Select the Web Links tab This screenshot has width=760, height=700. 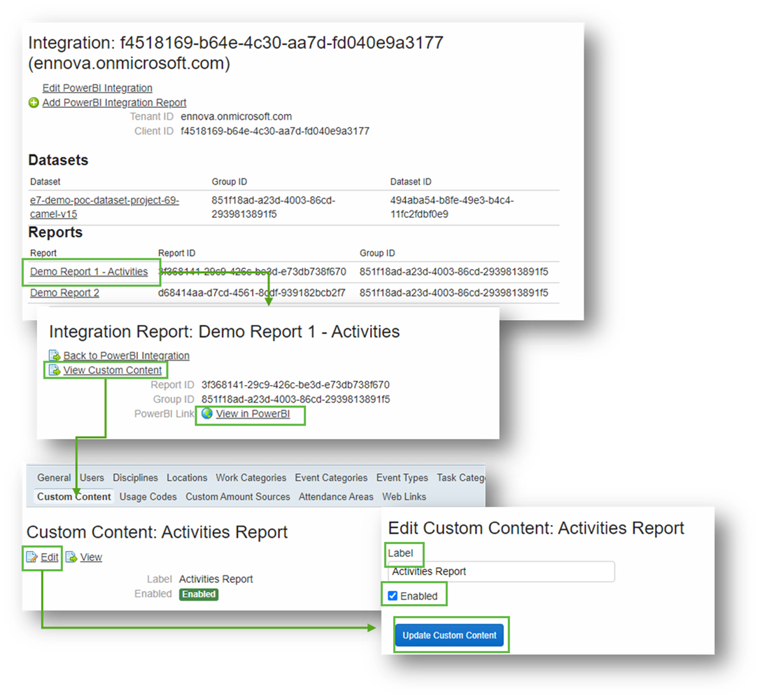pos(404,497)
